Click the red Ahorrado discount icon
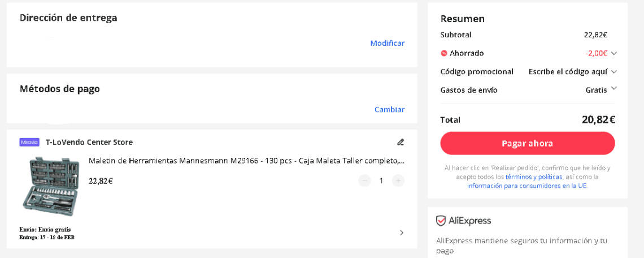 [443, 53]
